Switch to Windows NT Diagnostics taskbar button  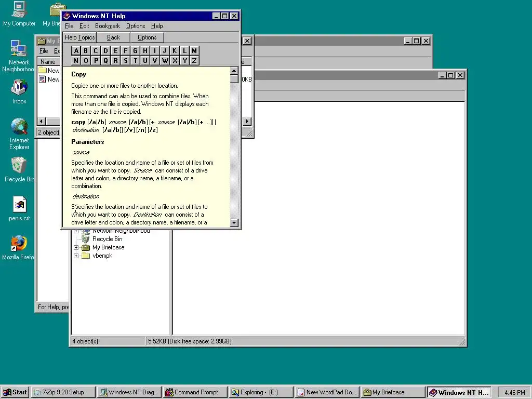pyautogui.click(x=129, y=392)
